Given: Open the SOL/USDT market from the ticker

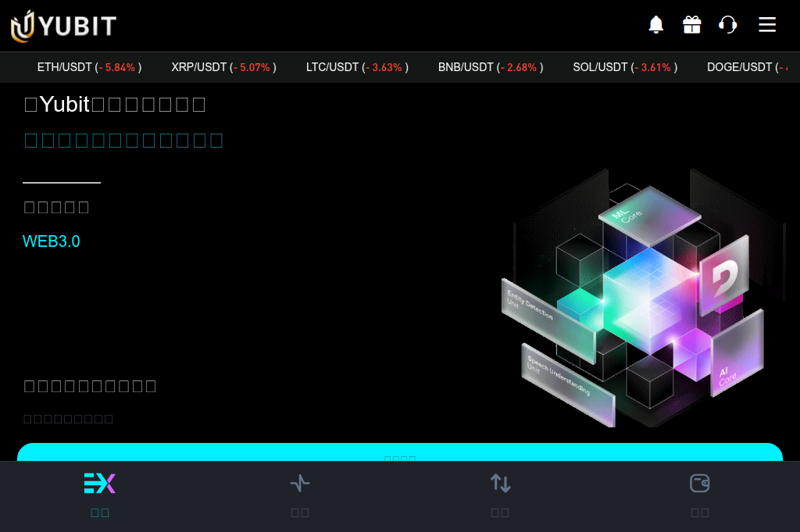Looking at the screenshot, I should pyautogui.click(x=624, y=67).
